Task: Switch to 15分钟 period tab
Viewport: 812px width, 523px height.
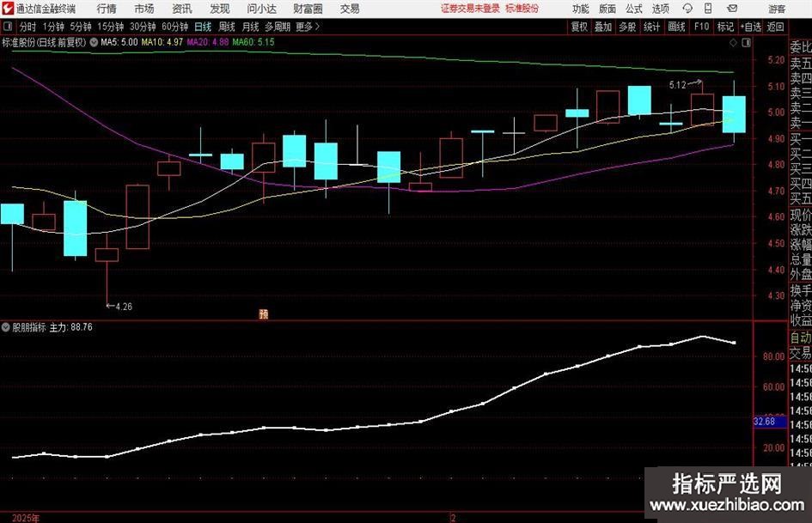Action: tap(110, 27)
